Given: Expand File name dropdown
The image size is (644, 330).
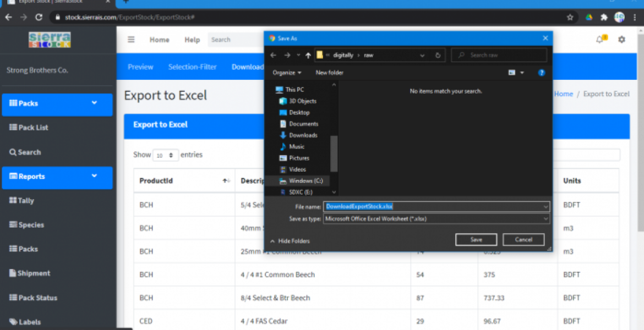Looking at the screenshot, I should pos(545,207).
